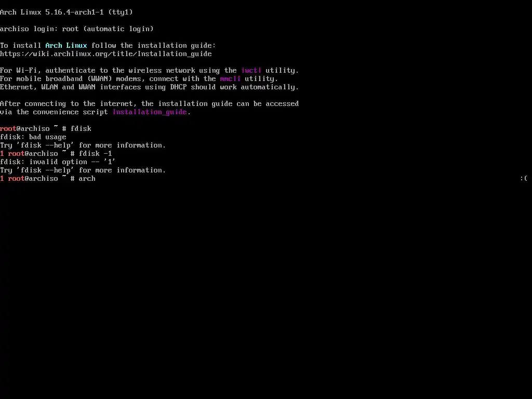Image resolution: width=532 pixels, height=399 pixels.
Task: Click the '(tty1)' terminal label
Action: pyautogui.click(x=121, y=12)
